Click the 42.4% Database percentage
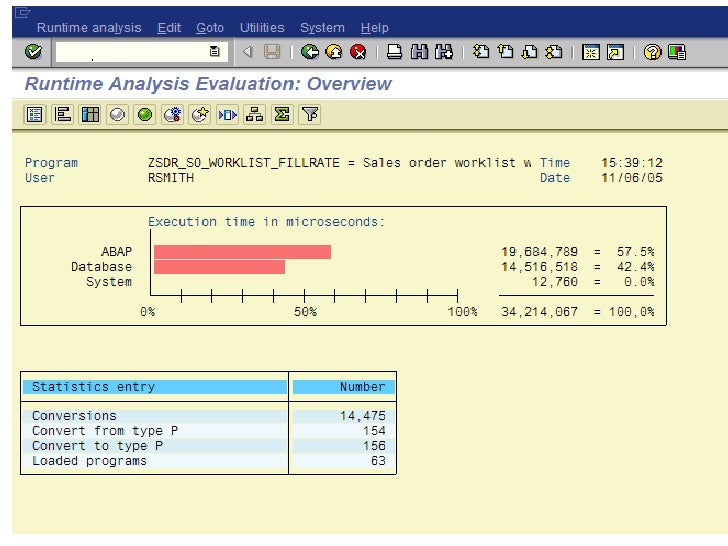 [636, 267]
